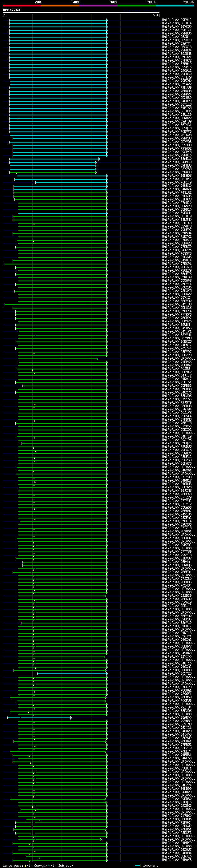
Task: Open hit UniRef100_Q9ATF4
Action: click(177, 43)
